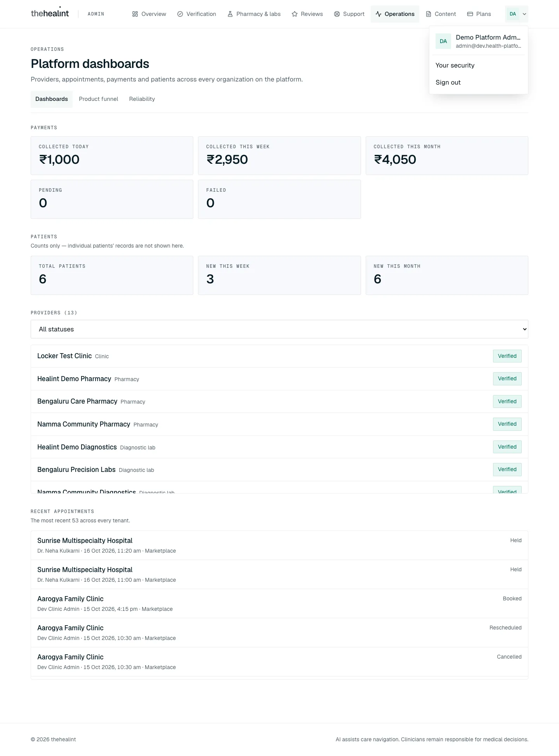Open Sunrise appointment at 11:00 am
559x756 pixels.
(279, 574)
